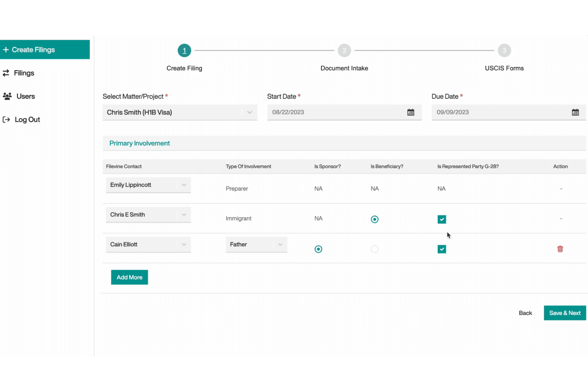This screenshot has height=392, width=588.
Task: Open the Chris E Smith contact dropdown
Action: (x=148, y=215)
